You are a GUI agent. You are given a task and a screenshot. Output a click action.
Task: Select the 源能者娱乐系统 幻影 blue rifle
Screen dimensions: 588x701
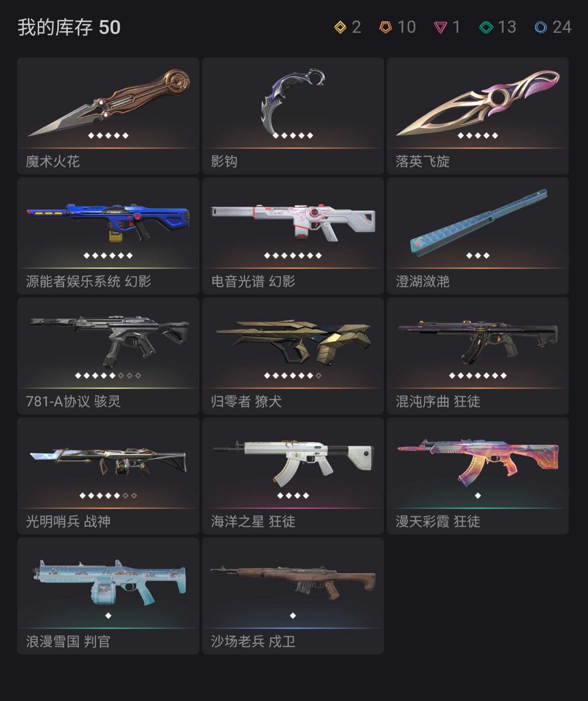[108, 236]
